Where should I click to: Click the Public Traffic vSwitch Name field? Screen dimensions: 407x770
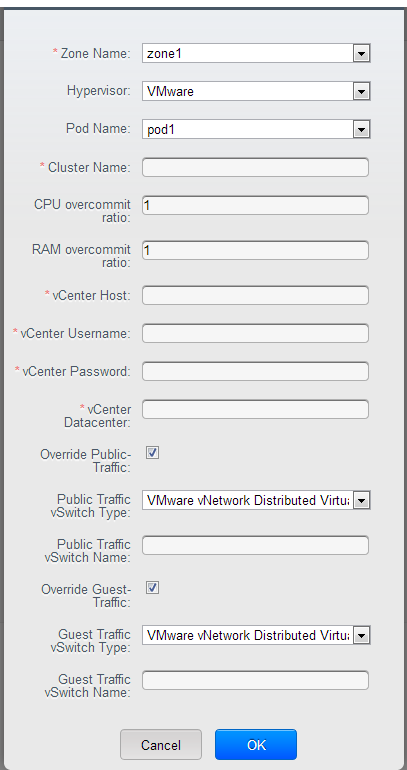[x=255, y=546]
